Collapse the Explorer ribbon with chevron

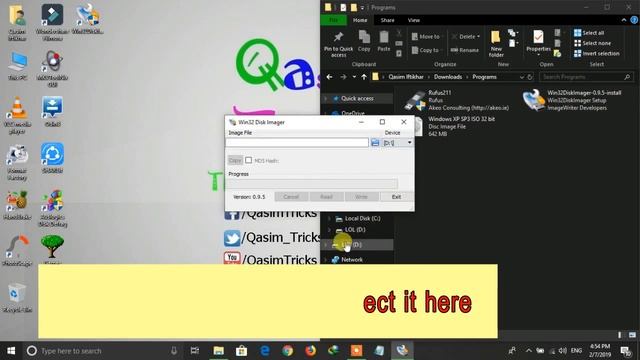pos(624,20)
